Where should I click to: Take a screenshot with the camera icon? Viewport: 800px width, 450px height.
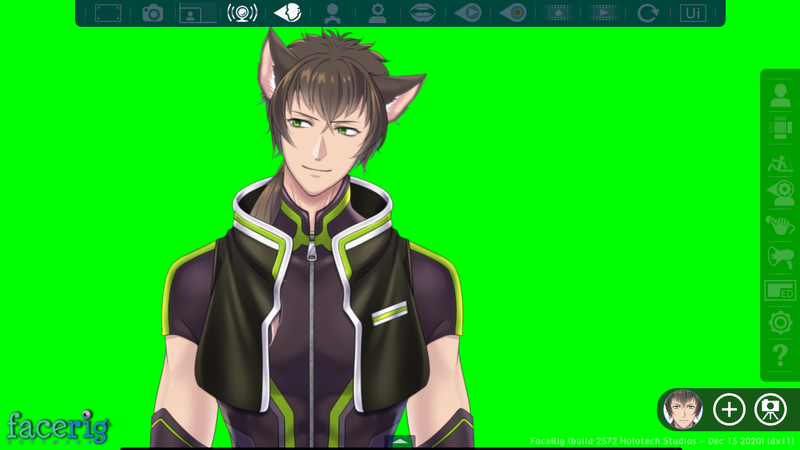click(153, 13)
